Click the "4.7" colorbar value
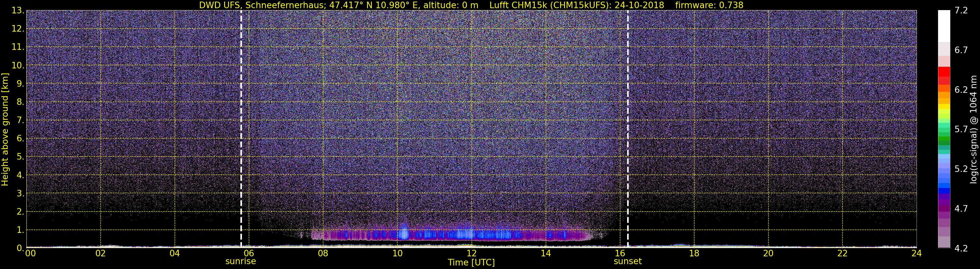980x269 pixels. coord(961,209)
